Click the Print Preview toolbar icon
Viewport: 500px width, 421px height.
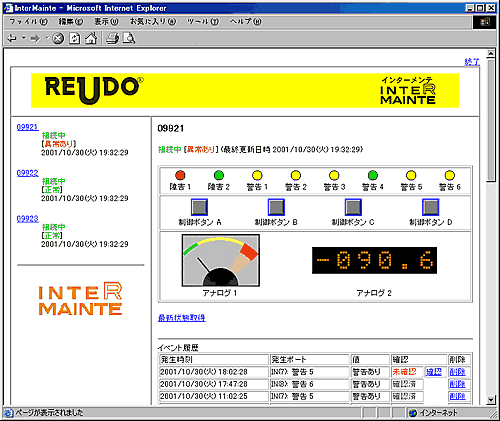129,39
